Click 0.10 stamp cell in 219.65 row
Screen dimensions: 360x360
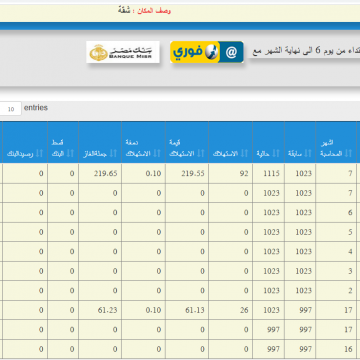144,173
